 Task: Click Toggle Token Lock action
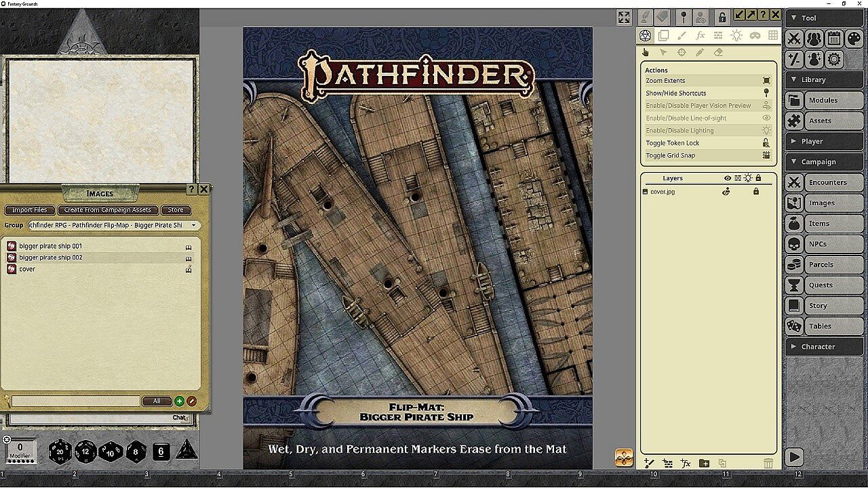[708, 143]
